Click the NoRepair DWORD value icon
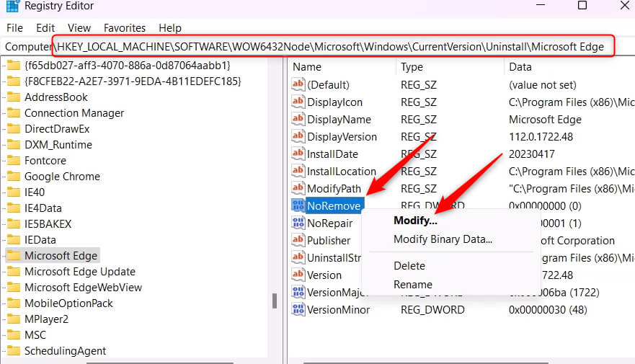 pos(298,223)
